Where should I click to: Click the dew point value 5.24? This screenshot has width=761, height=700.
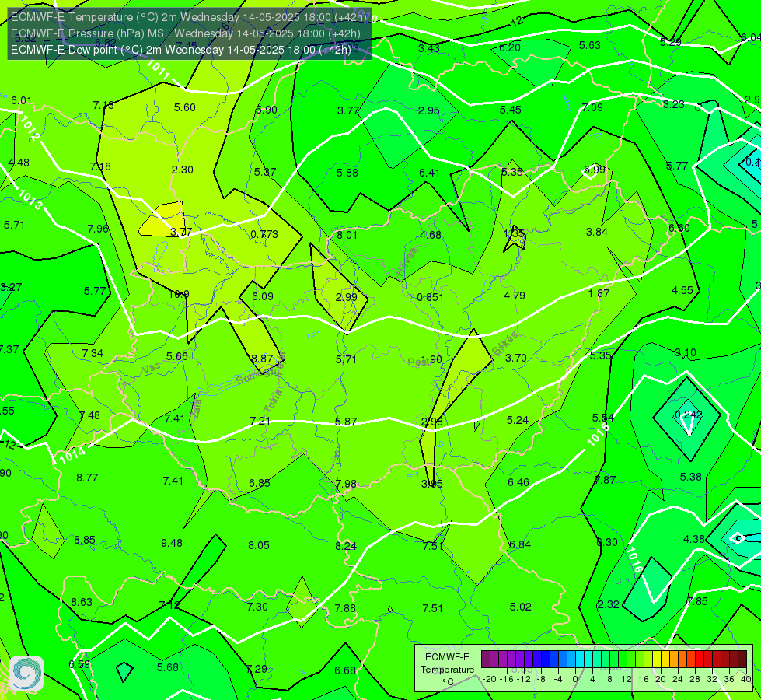tap(518, 420)
